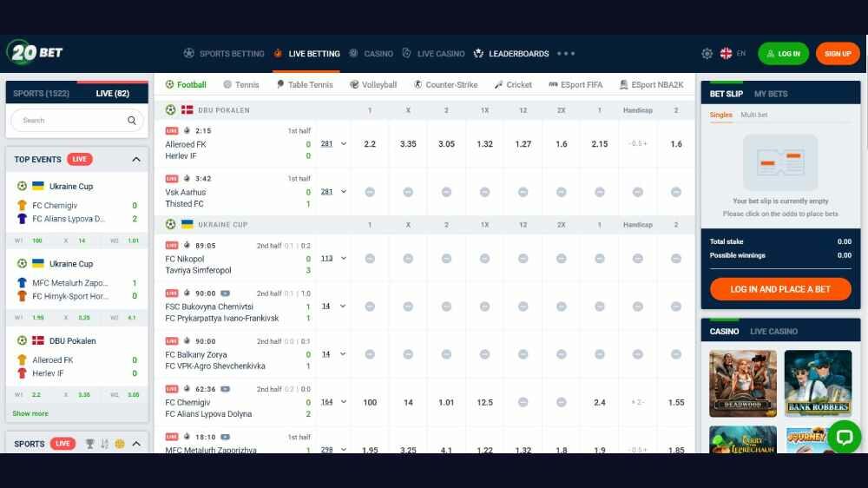
Task: Select the Singles tab in the bet slip
Action: pyautogui.click(x=720, y=115)
